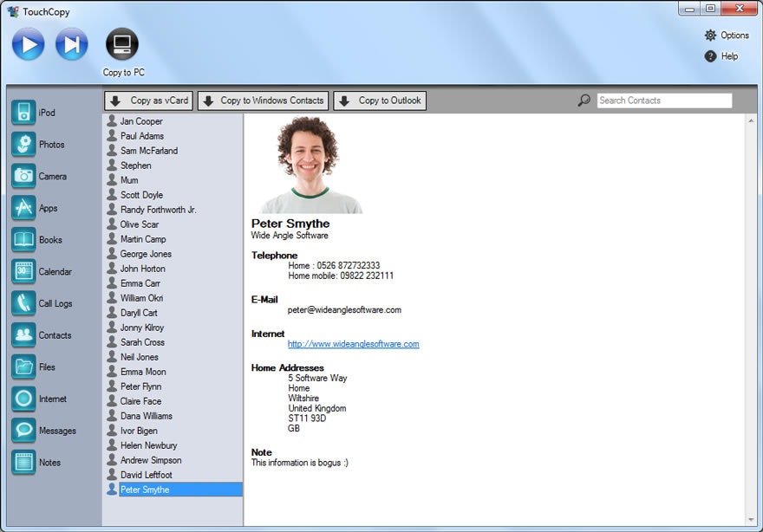Image resolution: width=763 pixels, height=532 pixels.
Task: Select contact William Okri
Action: [x=141, y=298]
